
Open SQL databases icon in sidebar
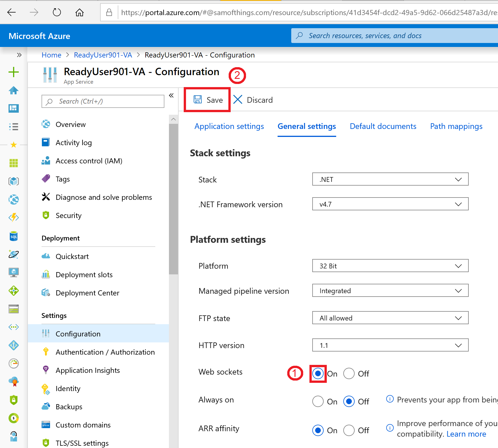click(14, 236)
